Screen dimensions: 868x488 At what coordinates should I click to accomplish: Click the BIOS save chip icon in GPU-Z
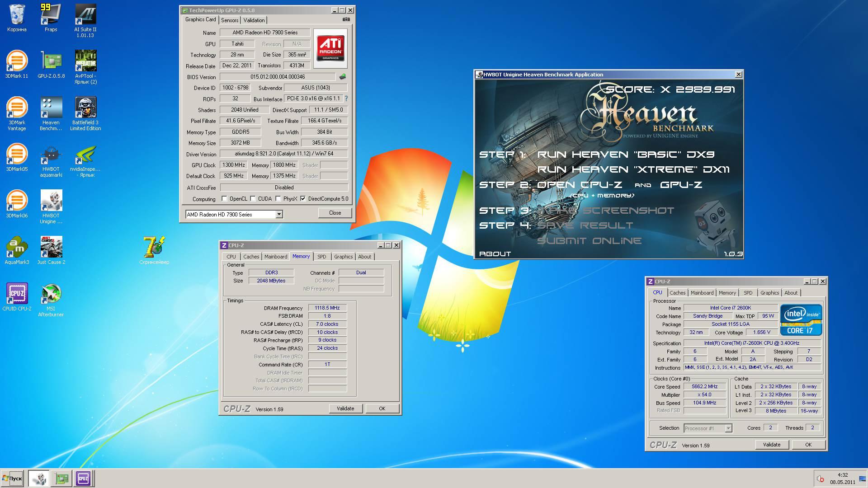(343, 77)
